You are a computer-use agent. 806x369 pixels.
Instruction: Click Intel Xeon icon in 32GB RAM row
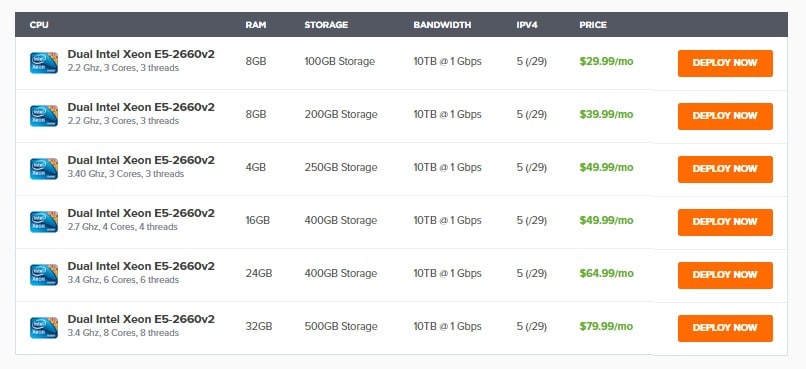[44, 328]
